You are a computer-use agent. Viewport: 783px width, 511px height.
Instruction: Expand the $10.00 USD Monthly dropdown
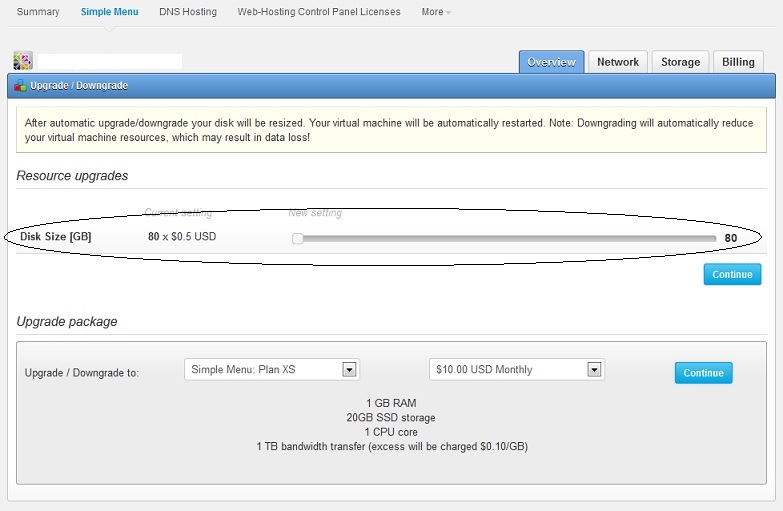pos(517,370)
